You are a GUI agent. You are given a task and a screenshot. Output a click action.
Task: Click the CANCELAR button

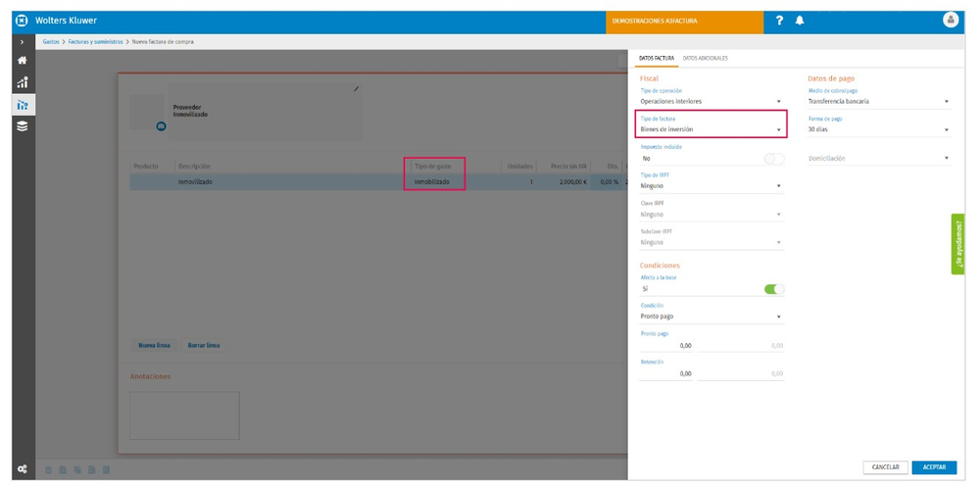(885, 467)
